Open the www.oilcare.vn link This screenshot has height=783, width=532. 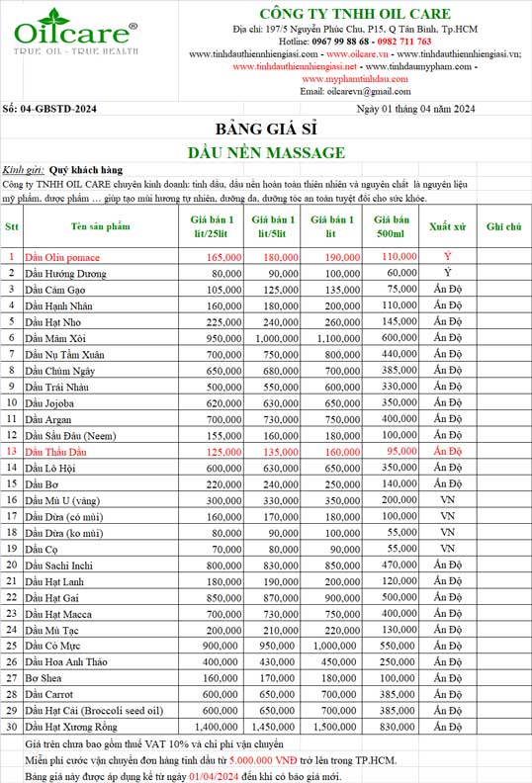tap(357, 54)
